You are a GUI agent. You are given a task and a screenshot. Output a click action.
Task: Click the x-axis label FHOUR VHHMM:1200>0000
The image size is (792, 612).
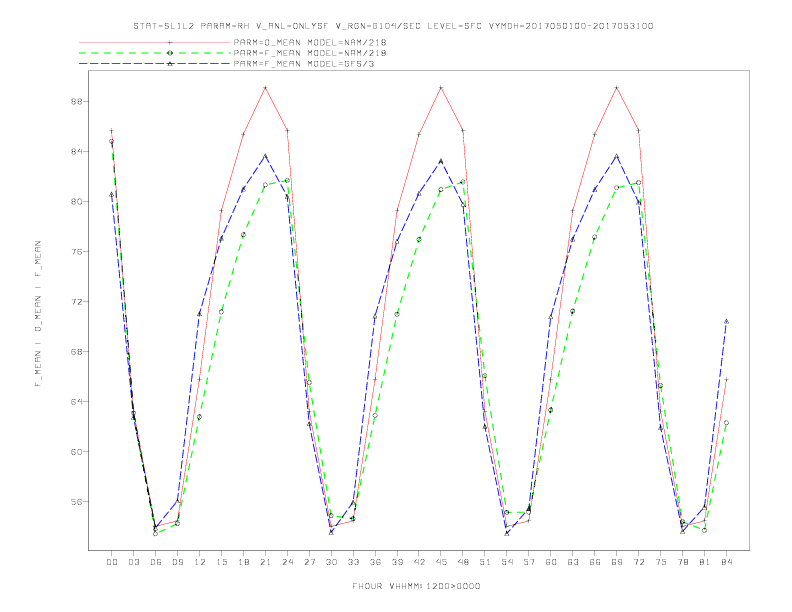[416, 586]
